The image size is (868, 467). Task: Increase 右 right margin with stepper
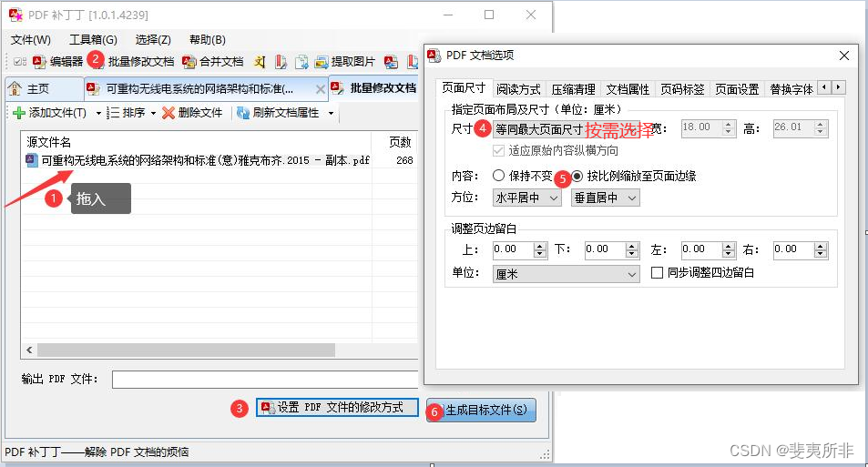821,246
